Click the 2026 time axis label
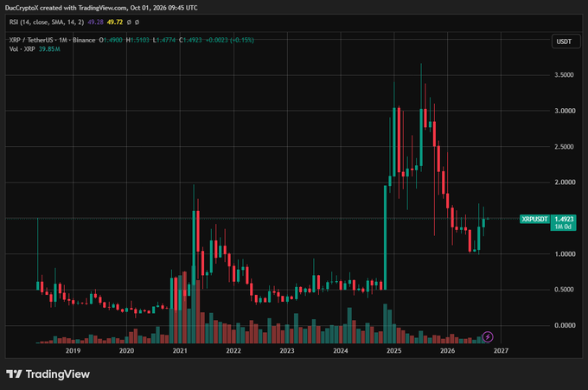 pos(447,350)
